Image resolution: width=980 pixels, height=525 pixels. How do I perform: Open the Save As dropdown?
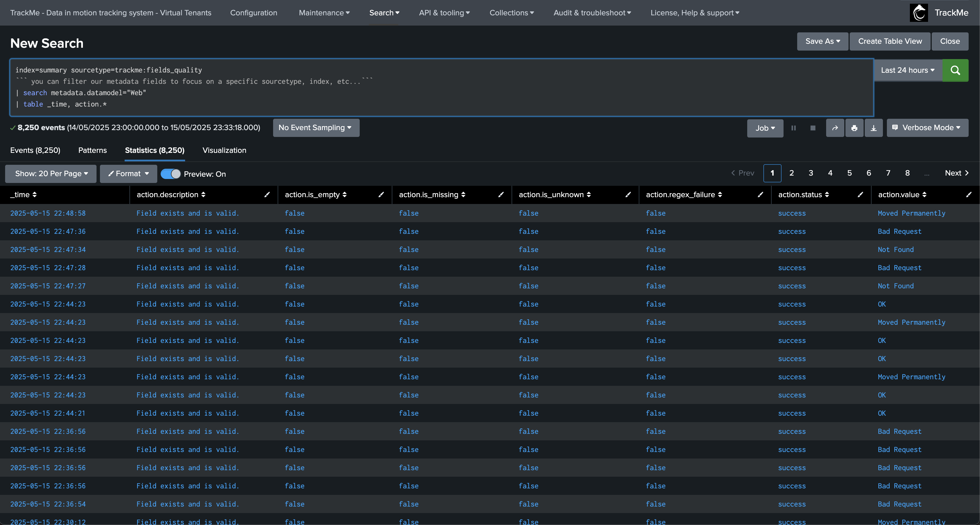[822, 41]
